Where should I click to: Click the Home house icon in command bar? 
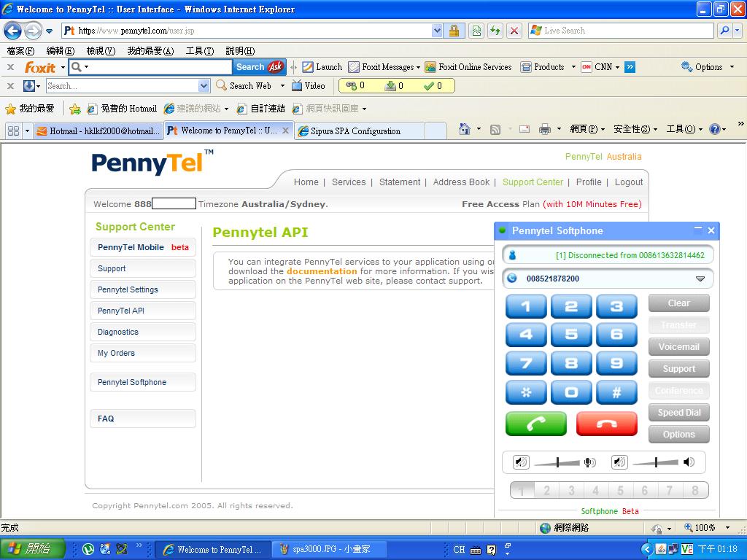(x=465, y=129)
